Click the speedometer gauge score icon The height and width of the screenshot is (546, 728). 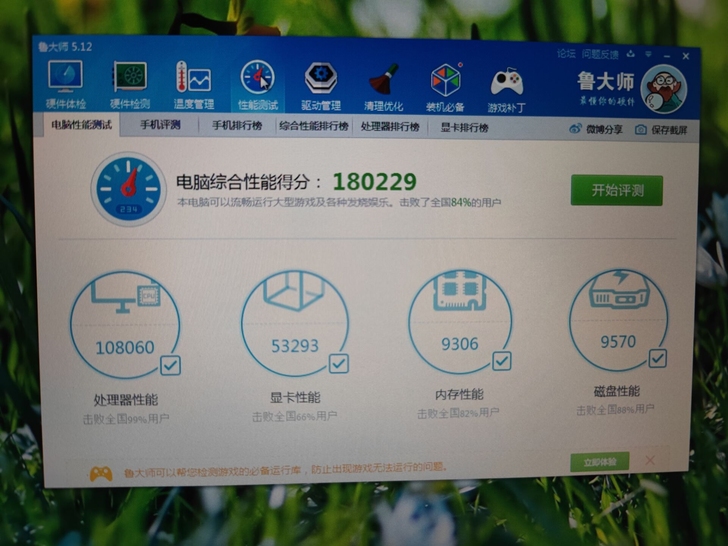click(128, 189)
